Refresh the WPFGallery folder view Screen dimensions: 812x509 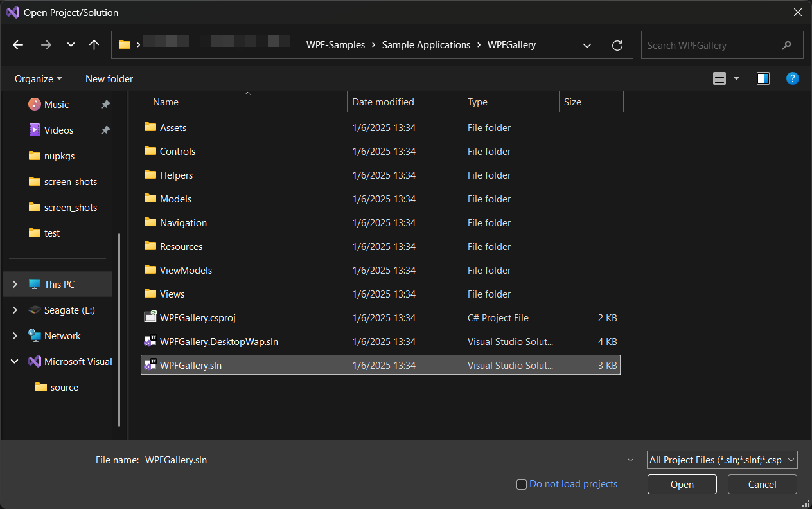click(617, 45)
